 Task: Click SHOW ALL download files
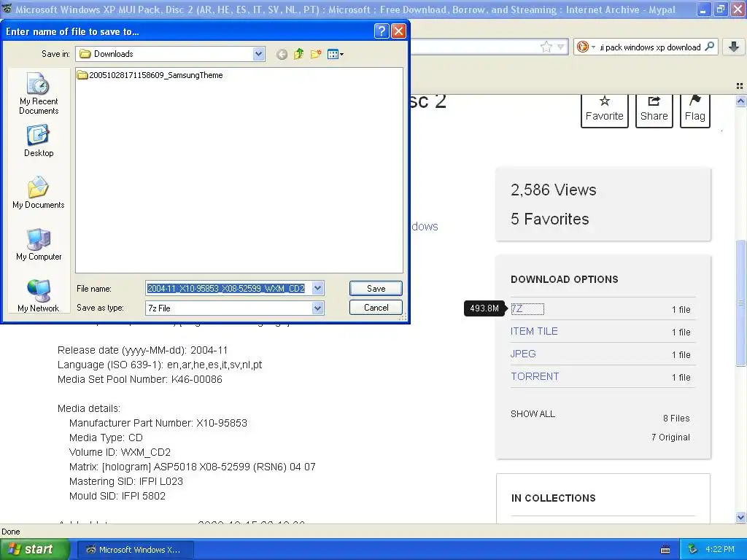click(533, 414)
